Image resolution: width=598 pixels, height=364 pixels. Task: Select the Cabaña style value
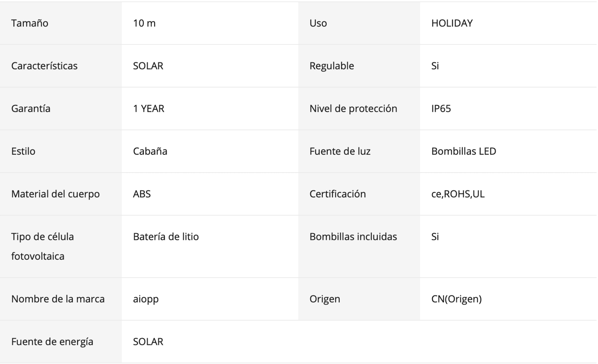pyautogui.click(x=150, y=151)
